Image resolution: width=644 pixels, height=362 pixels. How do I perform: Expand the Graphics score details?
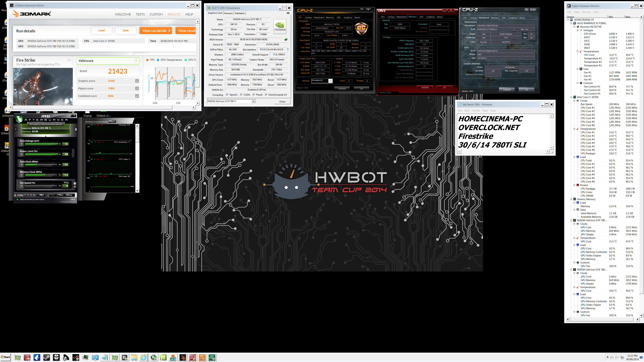(137, 81)
